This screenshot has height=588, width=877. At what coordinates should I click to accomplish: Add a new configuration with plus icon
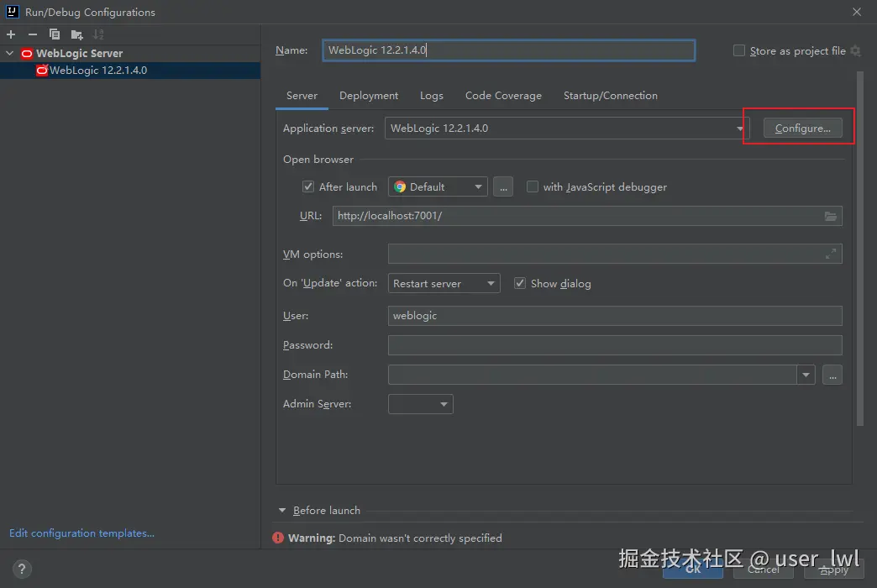11,34
